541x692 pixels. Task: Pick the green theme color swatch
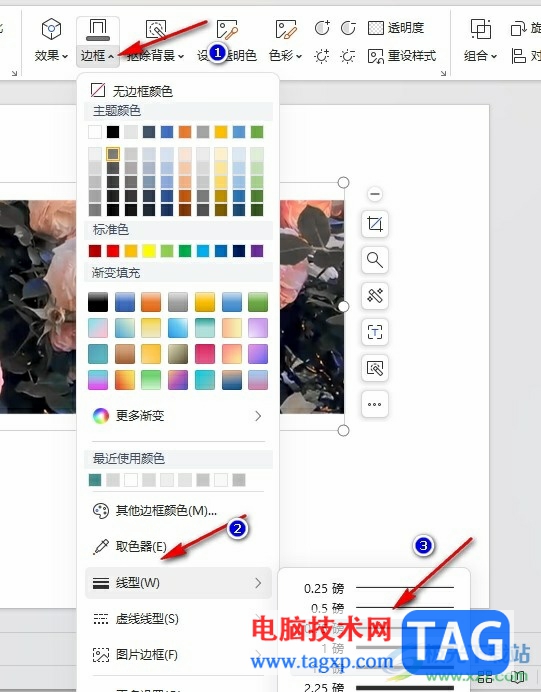click(x=257, y=132)
